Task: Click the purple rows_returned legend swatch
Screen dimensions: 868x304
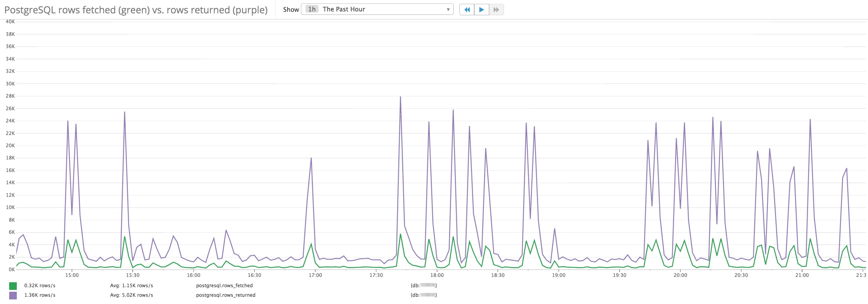Action: (x=13, y=295)
